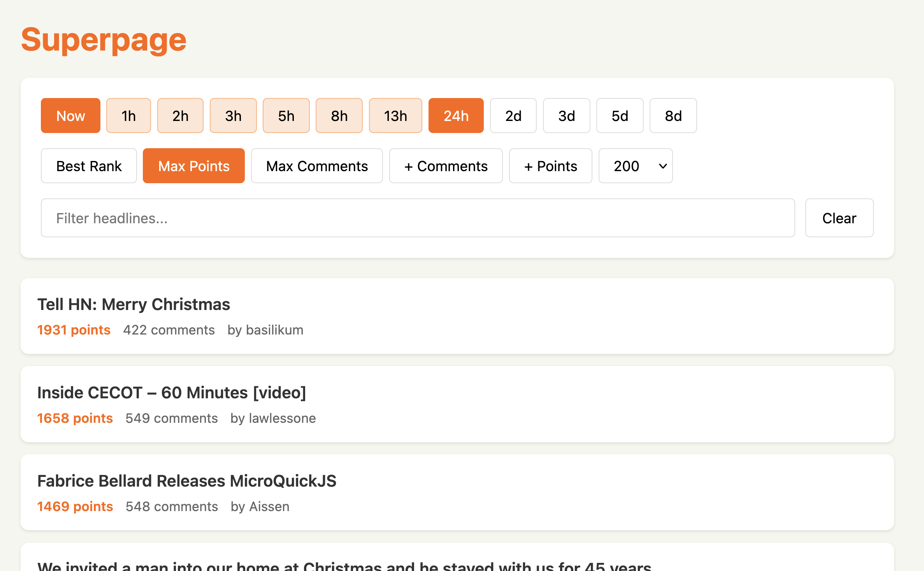Select the 2d time range
Image resolution: width=924 pixels, height=571 pixels.
tap(513, 115)
